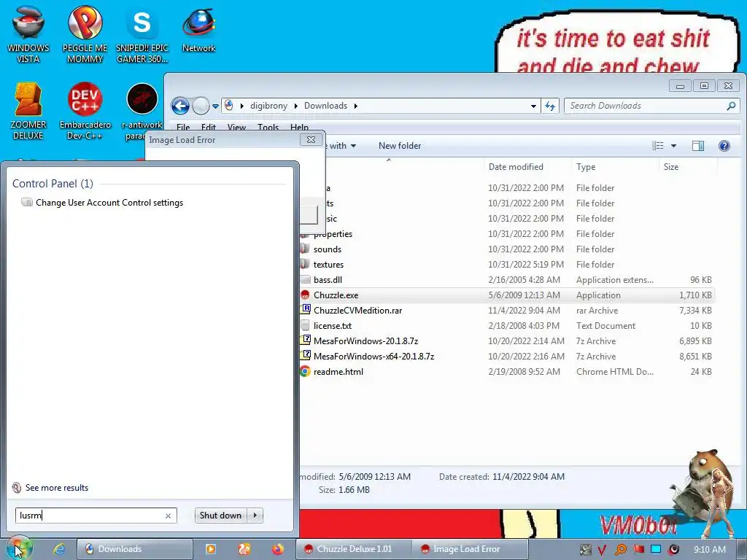Launch Embarcadero Dev-C++ desktop icon
Image resolution: width=747 pixels, height=560 pixels.
click(x=85, y=112)
